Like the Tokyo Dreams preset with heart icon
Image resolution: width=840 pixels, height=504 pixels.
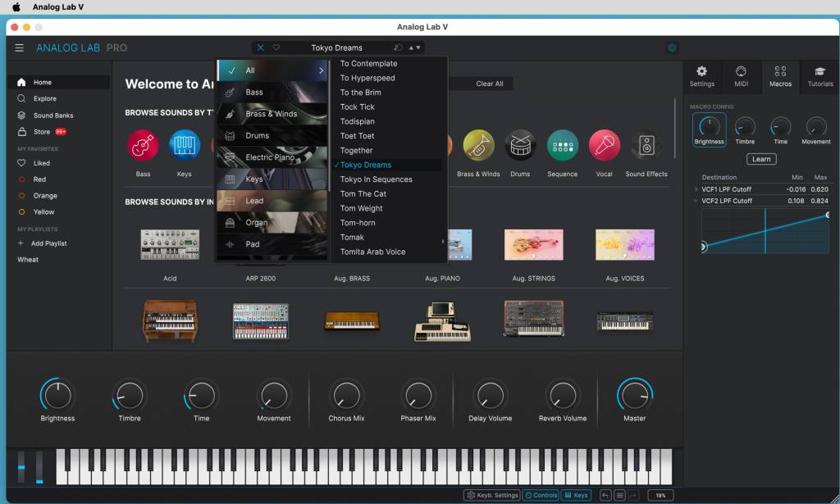(x=276, y=48)
